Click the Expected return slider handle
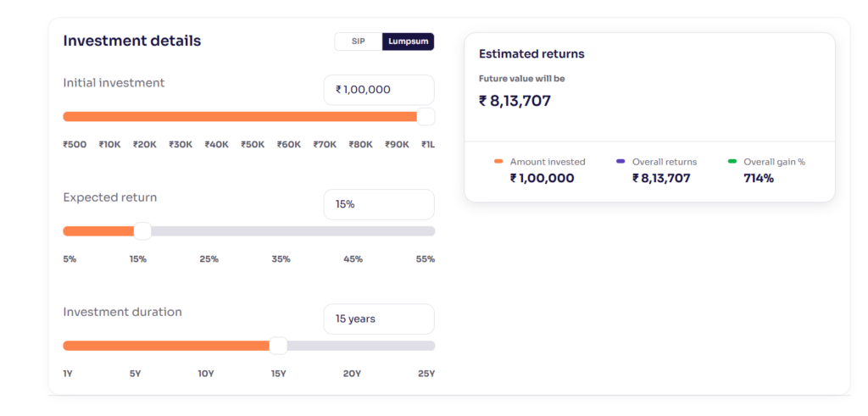The height and width of the screenshot is (416, 868). (142, 231)
